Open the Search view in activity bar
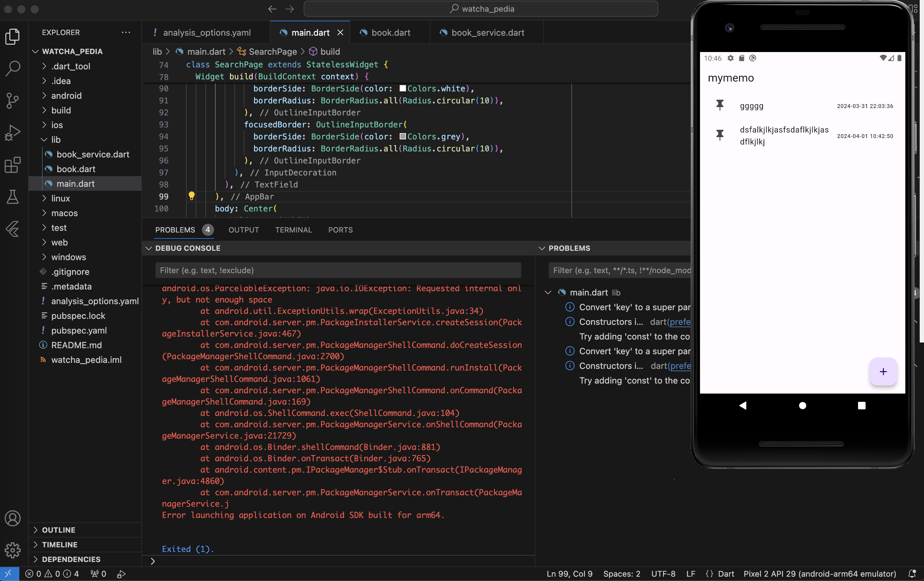 tap(13, 69)
